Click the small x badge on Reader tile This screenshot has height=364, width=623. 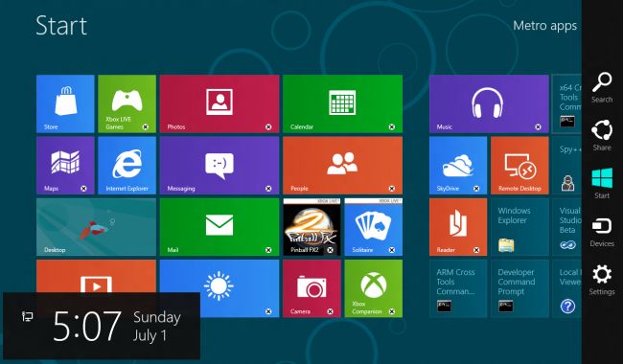[476, 250]
